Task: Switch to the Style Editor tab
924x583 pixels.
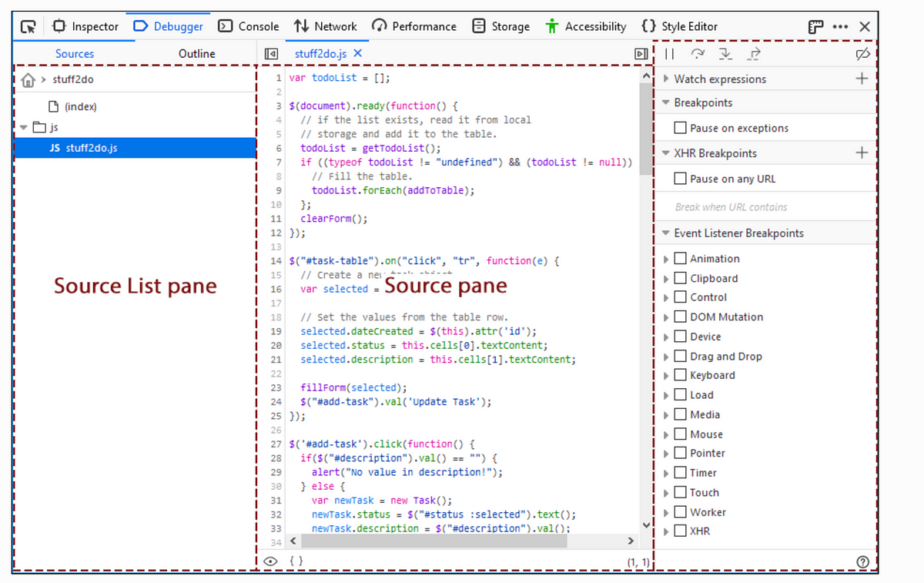Action: click(x=679, y=26)
